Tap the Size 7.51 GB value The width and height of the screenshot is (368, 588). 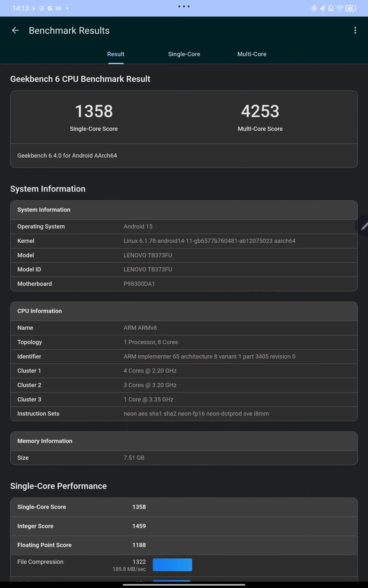click(x=134, y=458)
